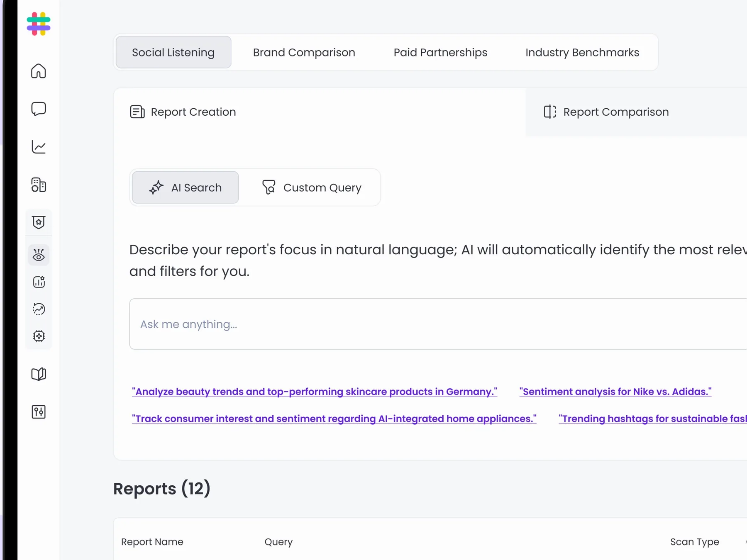Open the chat bubble icon in sidebar
Viewport: 747px width, 560px height.
39,109
